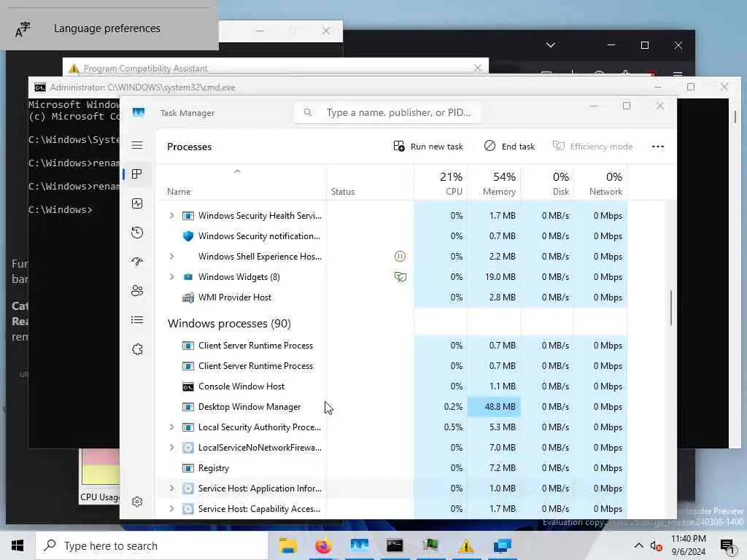The image size is (747, 560).
Task: Open Performance page in Task Manager sidebar
Action: [x=137, y=204]
